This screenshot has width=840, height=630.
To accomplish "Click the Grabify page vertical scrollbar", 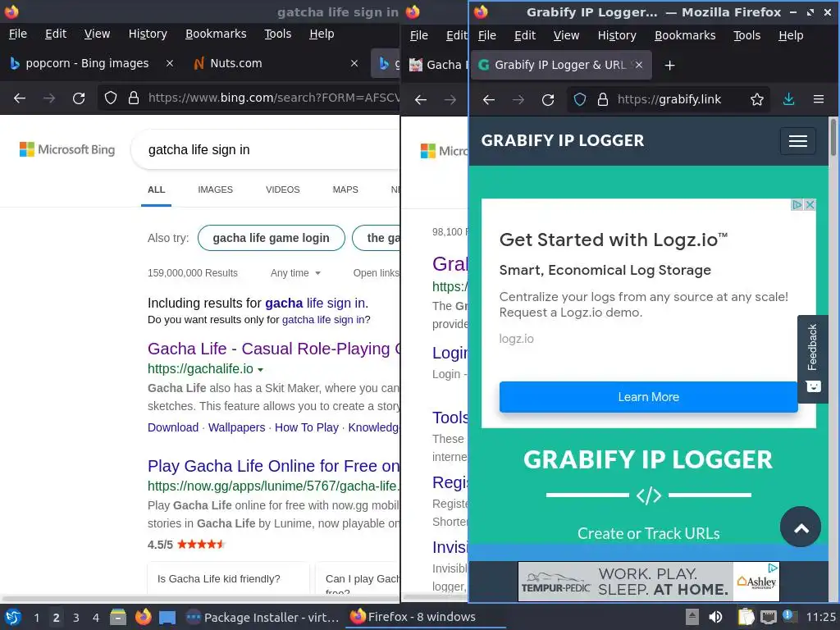I will pos(833,137).
